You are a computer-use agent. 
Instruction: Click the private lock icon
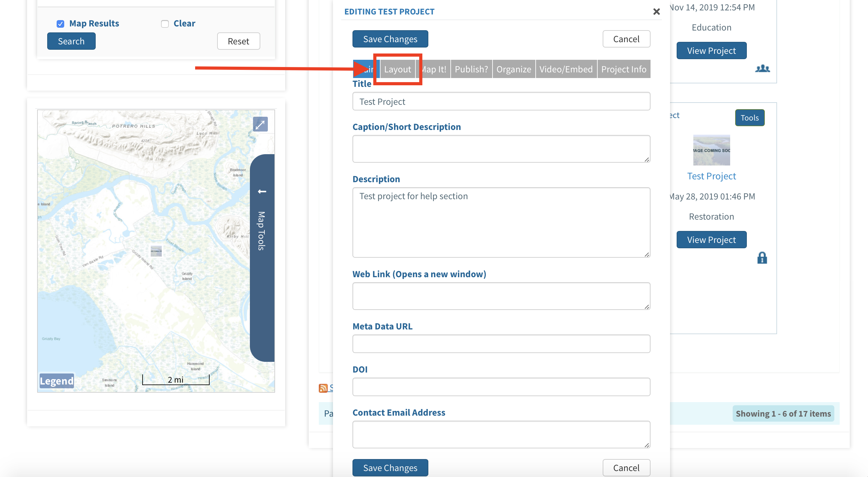(762, 258)
